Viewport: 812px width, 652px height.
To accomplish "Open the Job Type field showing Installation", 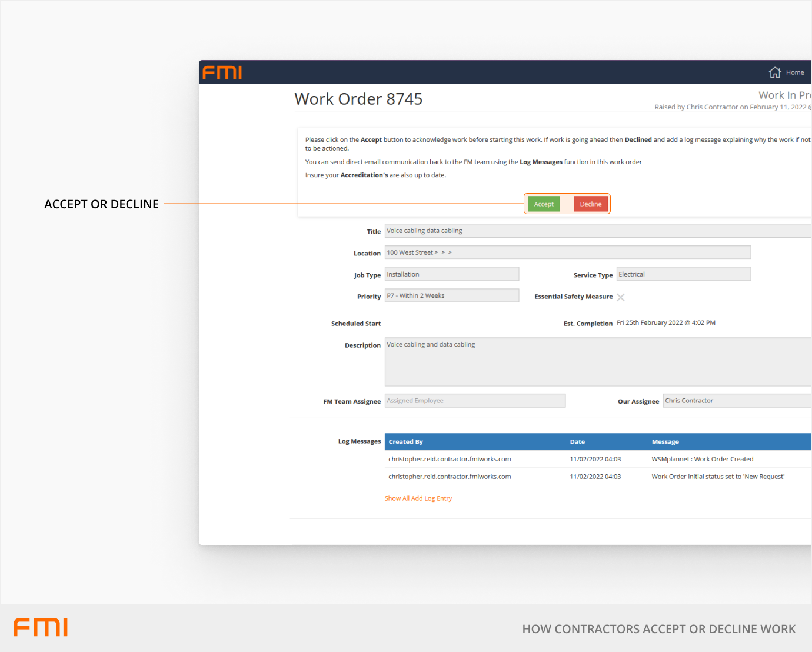I will (x=451, y=274).
